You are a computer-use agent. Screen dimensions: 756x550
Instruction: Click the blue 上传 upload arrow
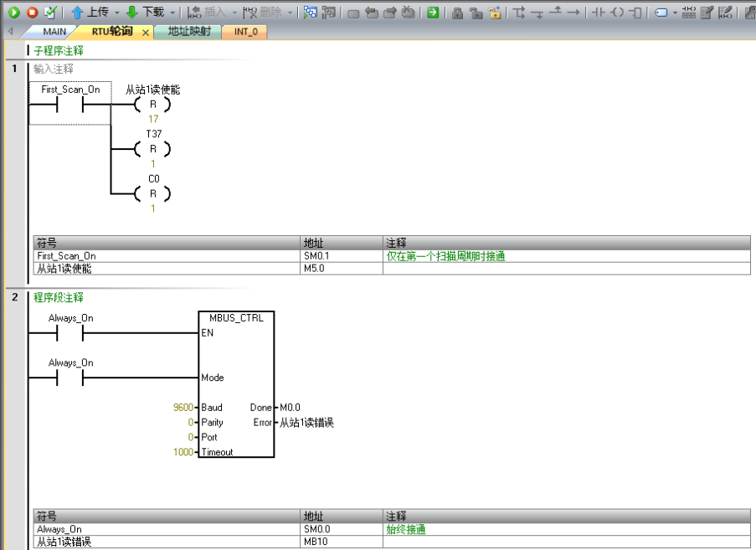(x=77, y=13)
